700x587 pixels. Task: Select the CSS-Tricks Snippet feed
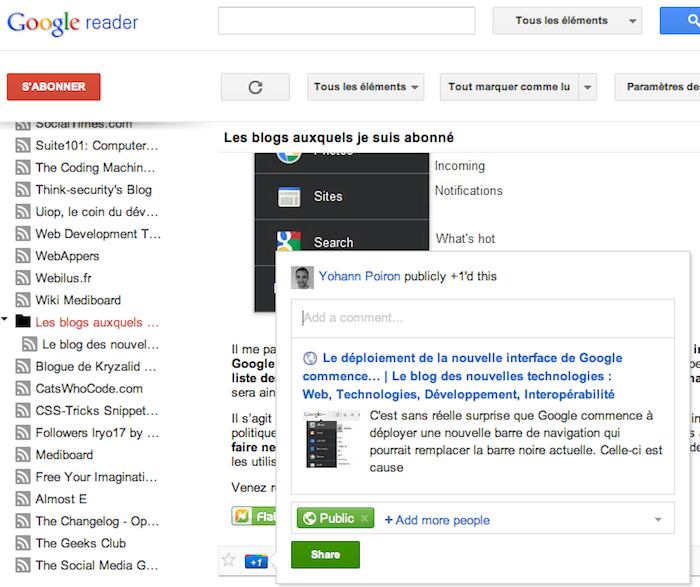pos(96,411)
